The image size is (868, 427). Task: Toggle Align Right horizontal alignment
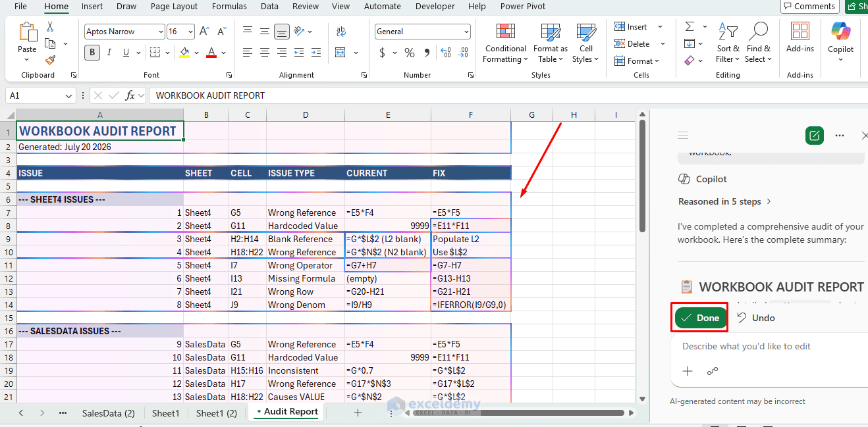coord(282,53)
